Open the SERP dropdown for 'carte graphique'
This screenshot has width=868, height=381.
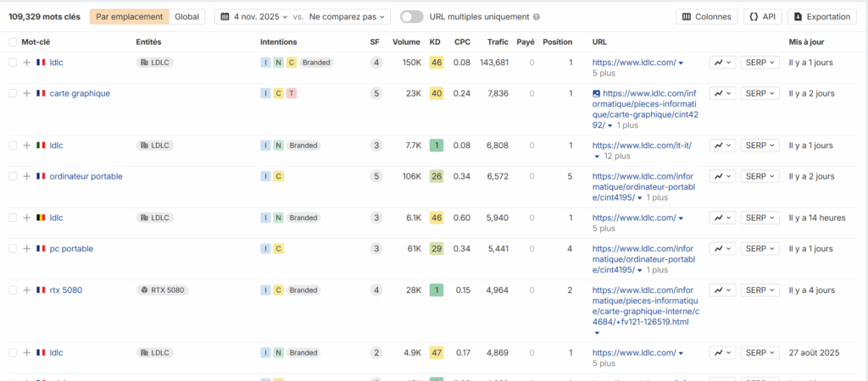click(x=760, y=93)
